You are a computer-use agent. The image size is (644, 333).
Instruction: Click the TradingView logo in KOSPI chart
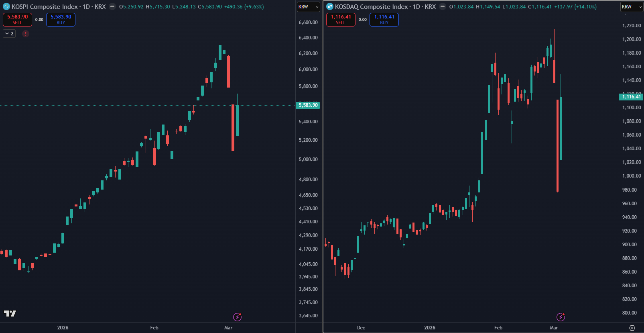(x=10, y=313)
